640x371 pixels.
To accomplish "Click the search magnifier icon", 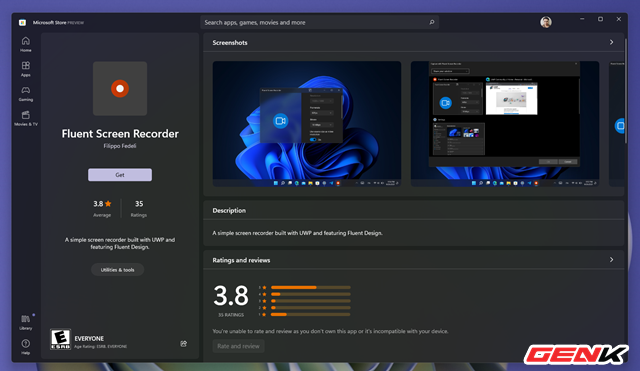I will click(x=432, y=22).
